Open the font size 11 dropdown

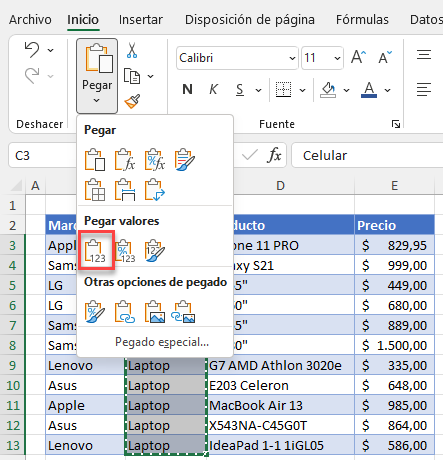(x=337, y=58)
